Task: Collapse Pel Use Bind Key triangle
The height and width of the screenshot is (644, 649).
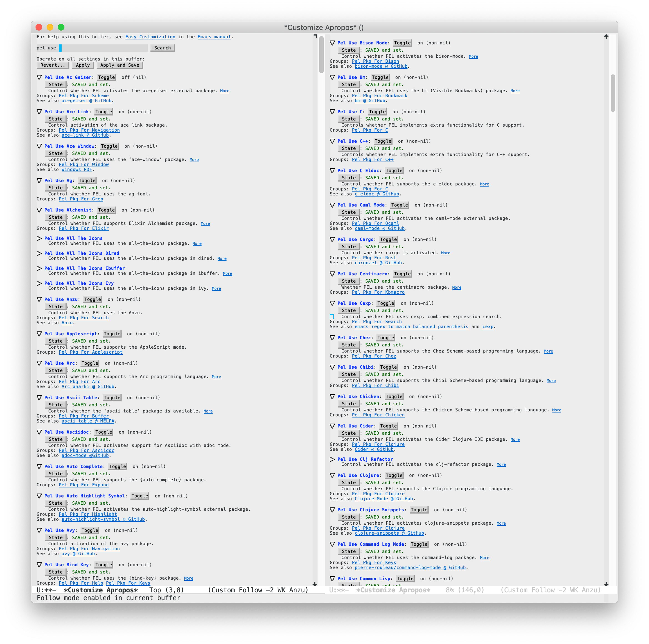Action: (x=39, y=565)
